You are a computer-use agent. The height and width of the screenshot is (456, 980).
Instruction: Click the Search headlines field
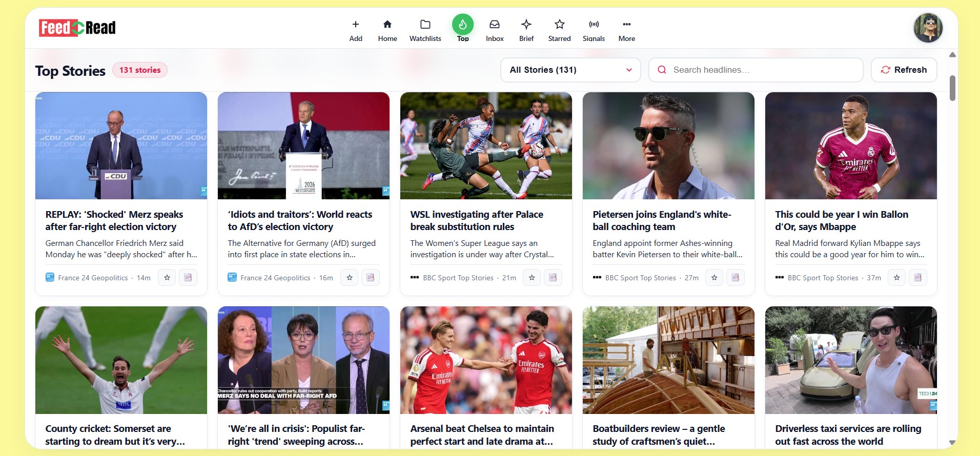(x=756, y=70)
